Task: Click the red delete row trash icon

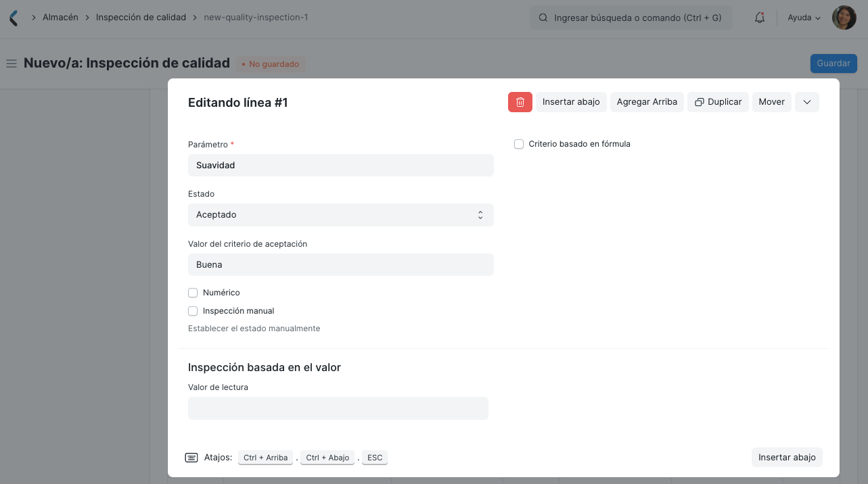Action: pyautogui.click(x=520, y=102)
